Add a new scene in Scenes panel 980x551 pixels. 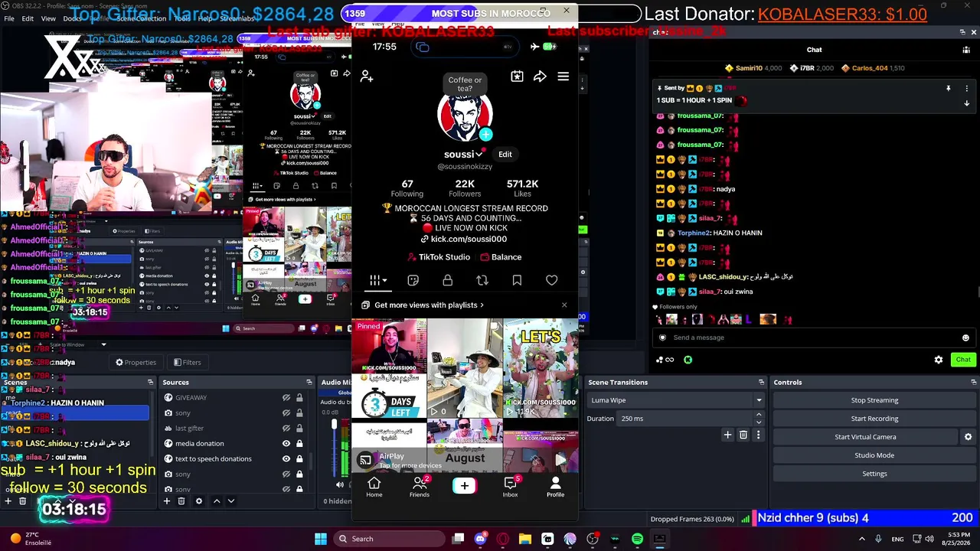click(8, 501)
